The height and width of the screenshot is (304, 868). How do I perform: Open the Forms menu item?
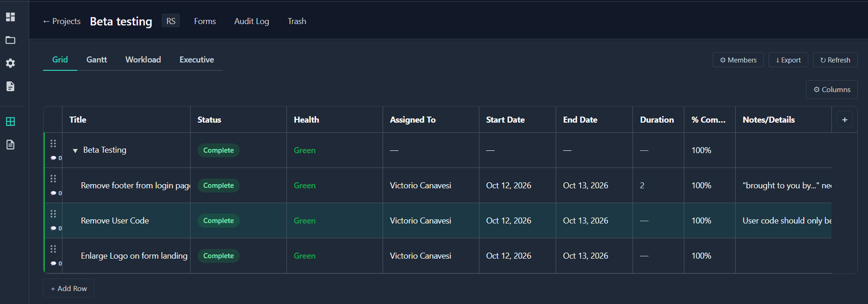205,21
